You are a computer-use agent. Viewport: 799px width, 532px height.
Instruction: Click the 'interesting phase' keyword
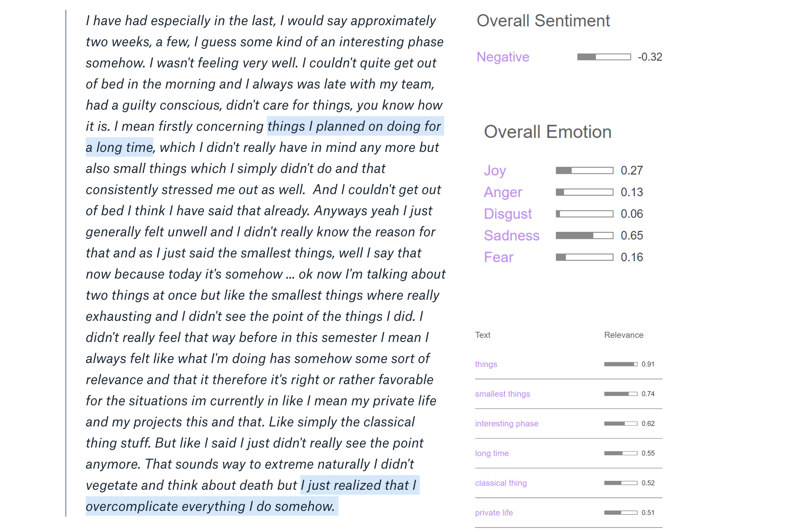tap(506, 424)
